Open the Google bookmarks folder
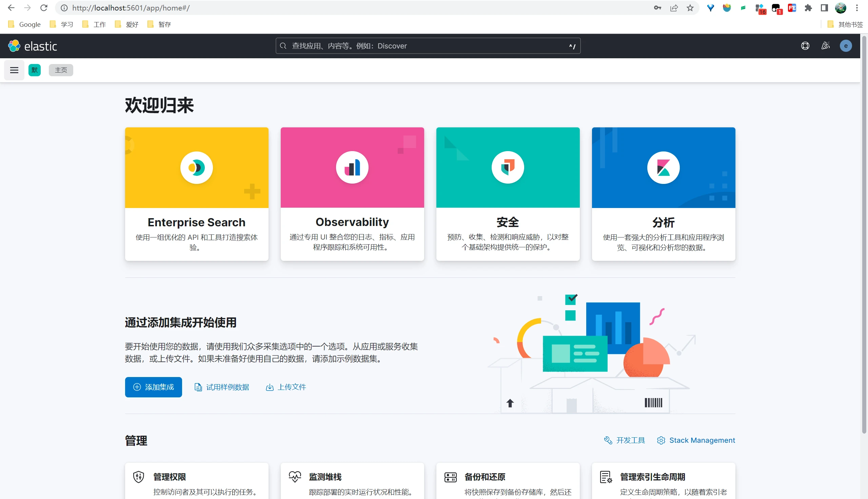Screen dimensions: 868x499 click(24, 24)
